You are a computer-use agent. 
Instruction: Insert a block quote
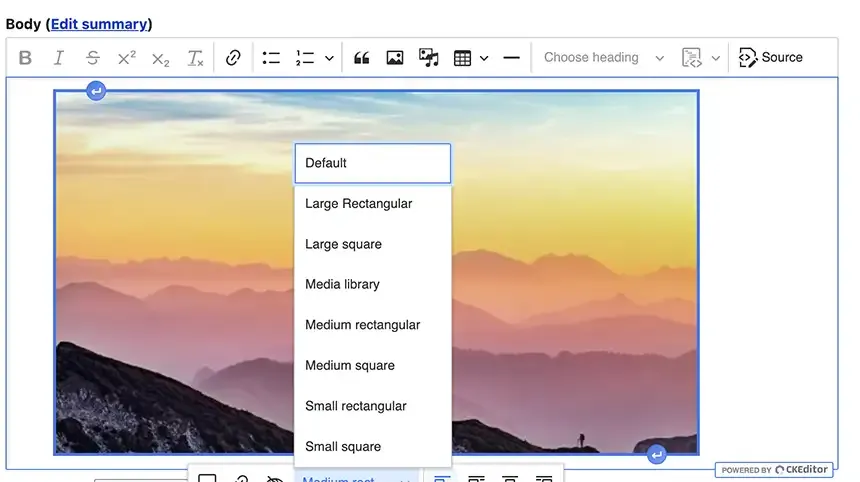coord(361,58)
